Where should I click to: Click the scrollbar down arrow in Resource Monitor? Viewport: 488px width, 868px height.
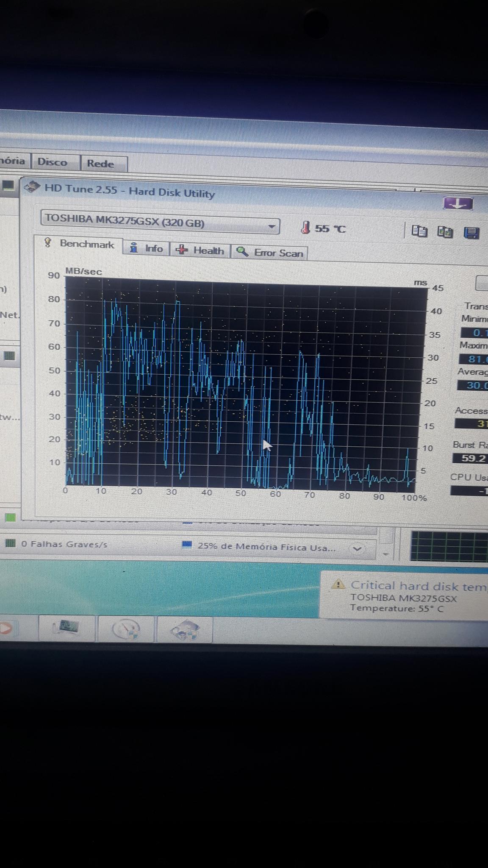385,554
